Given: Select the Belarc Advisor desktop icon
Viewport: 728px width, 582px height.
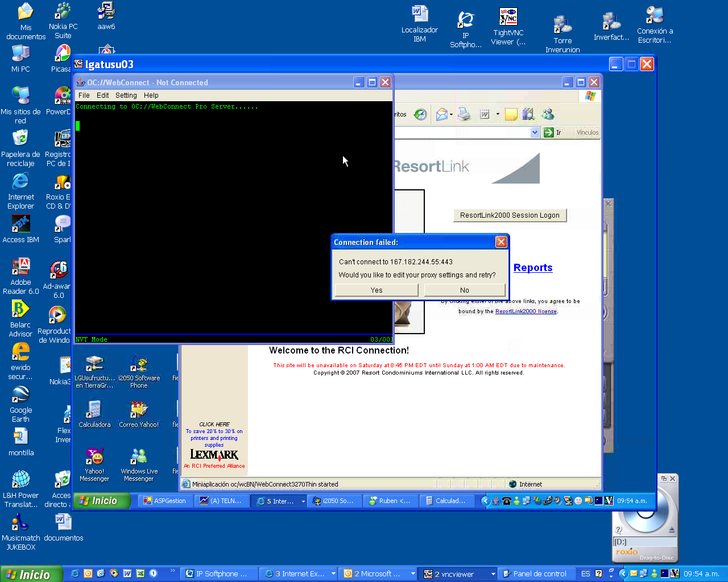Looking at the screenshot, I should pyautogui.click(x=20, y=319).
